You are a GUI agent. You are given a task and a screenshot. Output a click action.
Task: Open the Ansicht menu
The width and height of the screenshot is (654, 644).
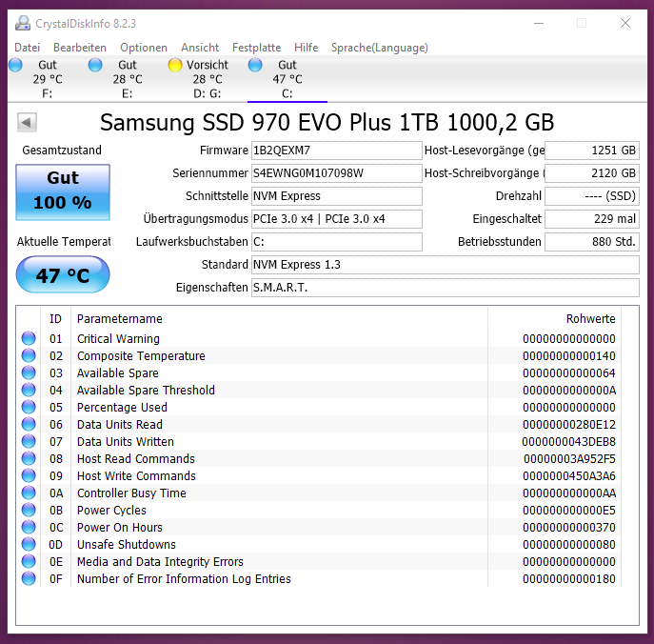pos(200,48)
